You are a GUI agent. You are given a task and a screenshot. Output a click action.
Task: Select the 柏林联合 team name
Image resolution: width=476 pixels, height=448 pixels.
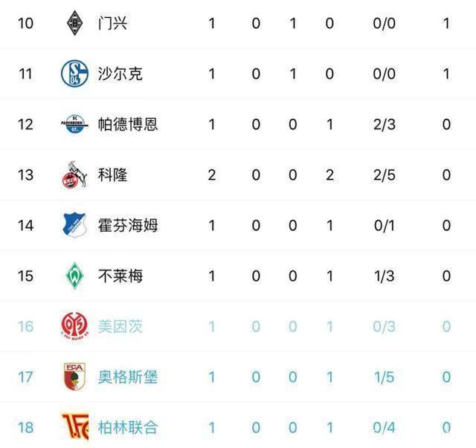pyautogui.click(x=127, y=427)
